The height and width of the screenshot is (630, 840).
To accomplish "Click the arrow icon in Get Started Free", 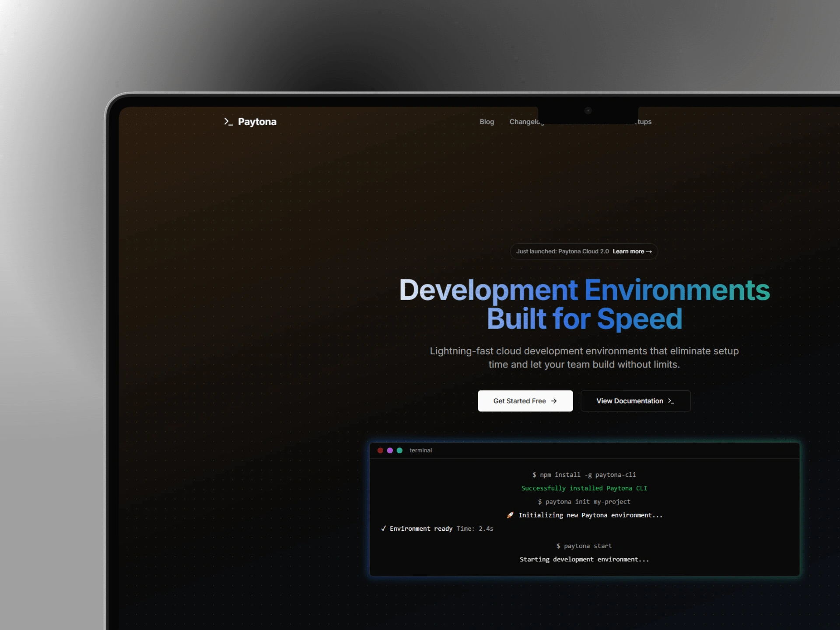I will [554, 401].
